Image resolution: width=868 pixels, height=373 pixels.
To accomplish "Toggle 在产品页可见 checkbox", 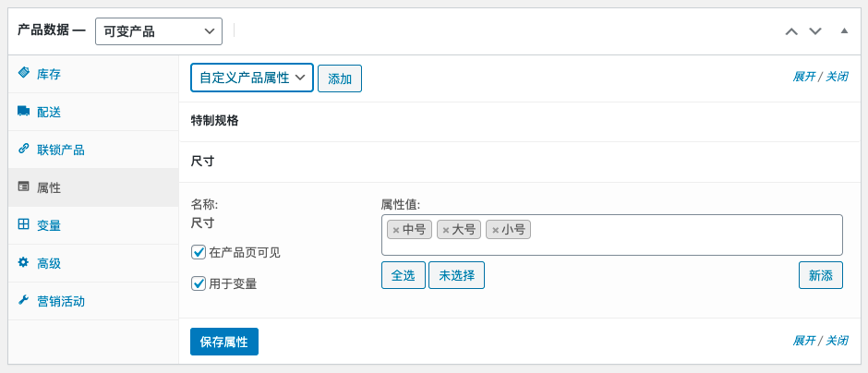I will [x=199, y=252].
